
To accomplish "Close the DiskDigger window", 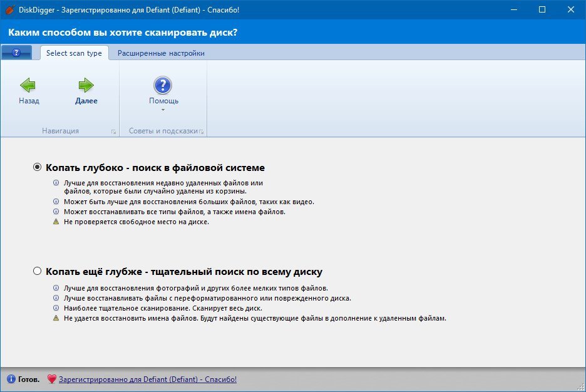I will [571, 10].
